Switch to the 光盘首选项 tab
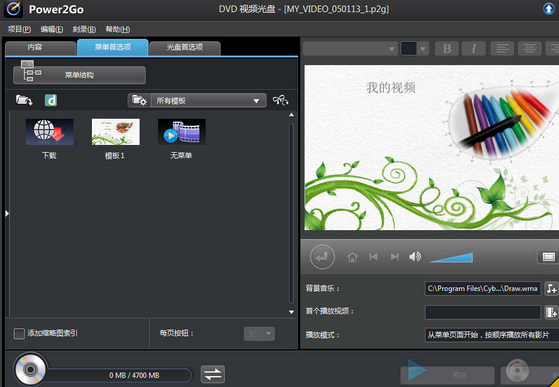Image resolution: width=559 pixels, height=387 pixels. point(185,48)
